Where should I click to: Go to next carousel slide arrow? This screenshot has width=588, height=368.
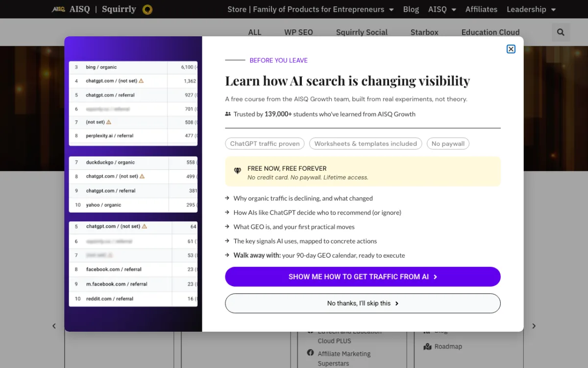tap(534, 326)
